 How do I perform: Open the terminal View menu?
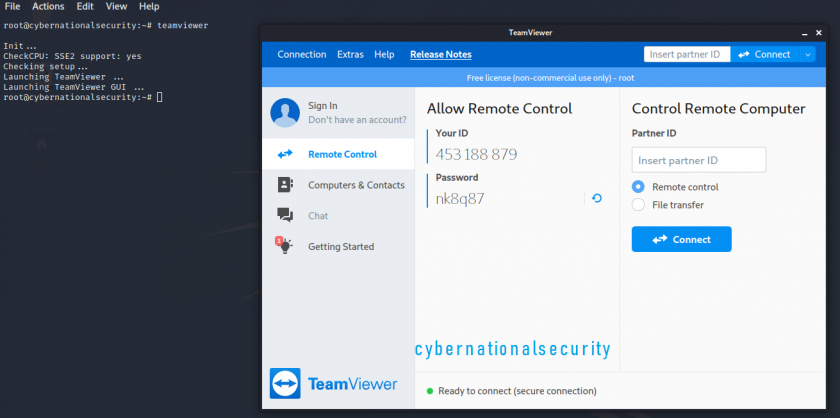coord(116,6)
